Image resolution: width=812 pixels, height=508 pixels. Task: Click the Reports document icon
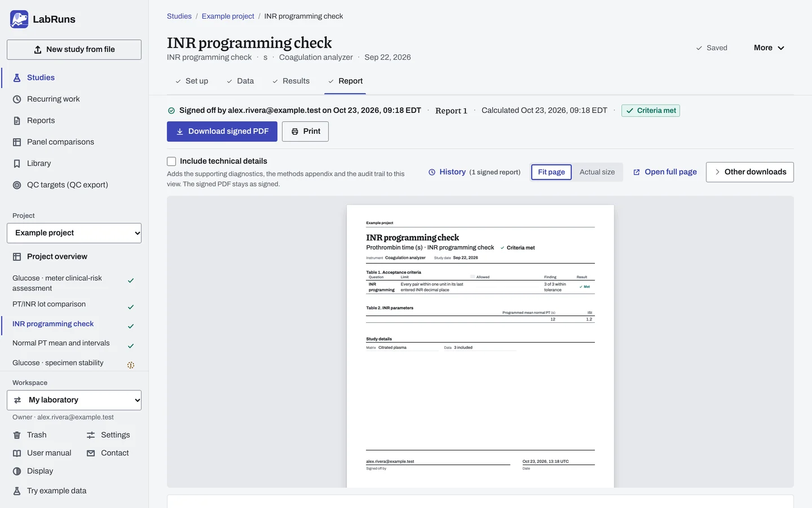(17, 121)
